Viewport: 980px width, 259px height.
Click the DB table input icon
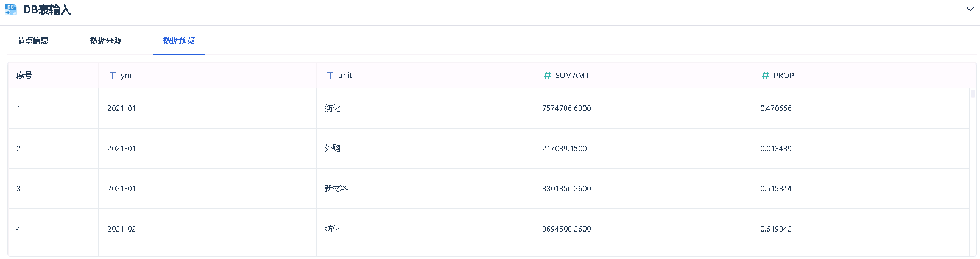(11, 10)
